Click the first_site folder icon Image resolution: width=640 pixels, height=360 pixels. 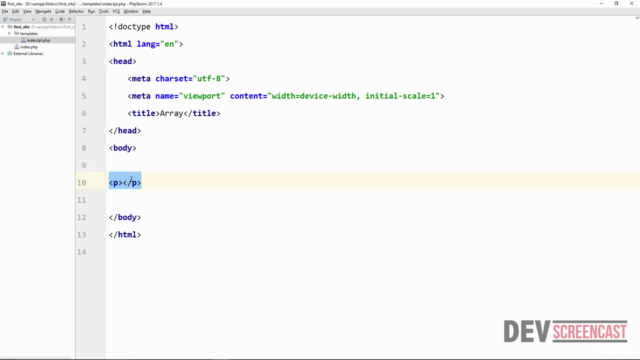(10, 27)
